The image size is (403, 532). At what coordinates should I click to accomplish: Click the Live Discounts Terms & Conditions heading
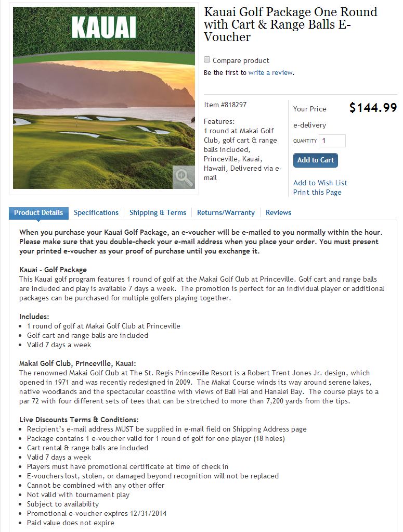[79, 420]
